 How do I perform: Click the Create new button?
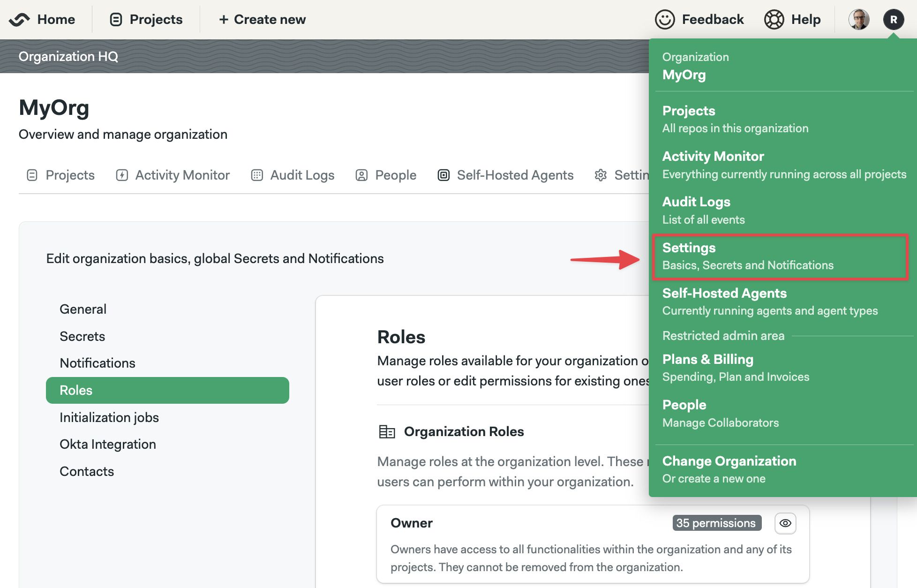pos(261,18)
